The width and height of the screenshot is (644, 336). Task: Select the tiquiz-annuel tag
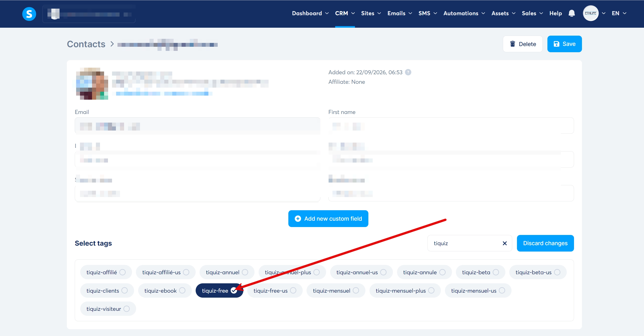click(x=227, y=272)
